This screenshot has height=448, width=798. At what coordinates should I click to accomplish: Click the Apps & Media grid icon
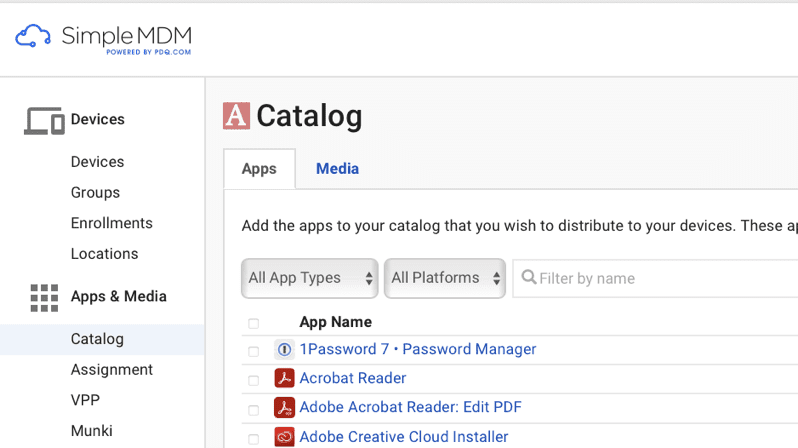pyautogui.click(x=44, y=297)
